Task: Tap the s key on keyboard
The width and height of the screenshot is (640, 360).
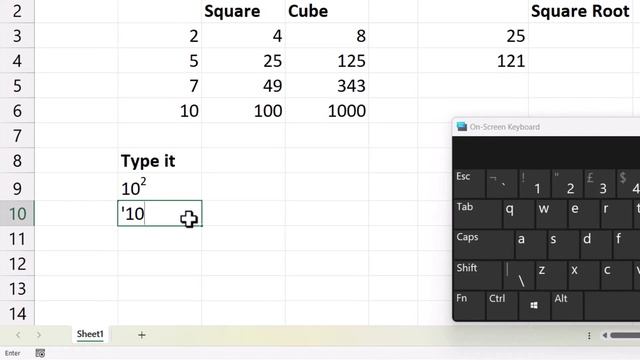Action: point(563,244)
